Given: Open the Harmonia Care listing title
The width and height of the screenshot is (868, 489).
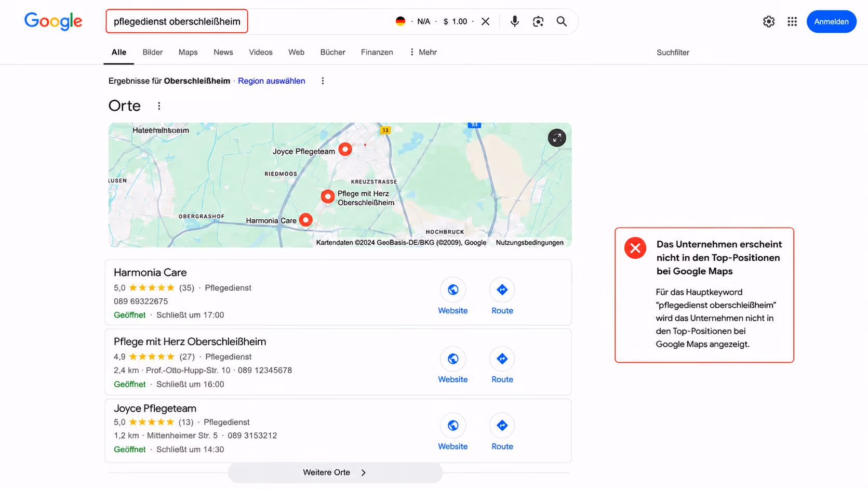Looking at the screenshot, I should pos(150,272).
